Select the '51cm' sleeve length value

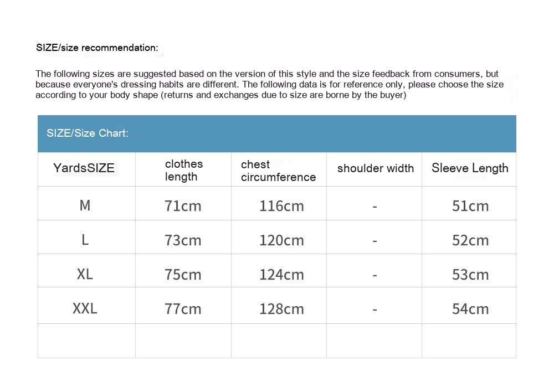tap(470, 206)
